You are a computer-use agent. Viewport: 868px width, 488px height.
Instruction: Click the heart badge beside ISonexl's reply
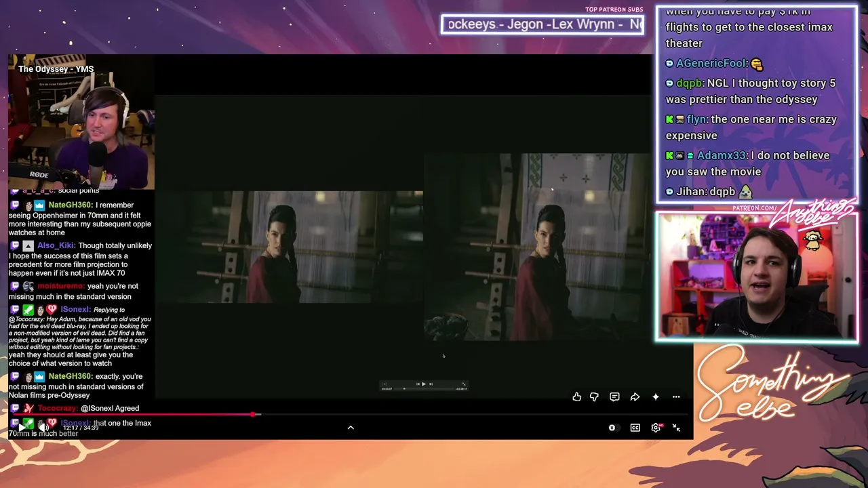[52, 309]
